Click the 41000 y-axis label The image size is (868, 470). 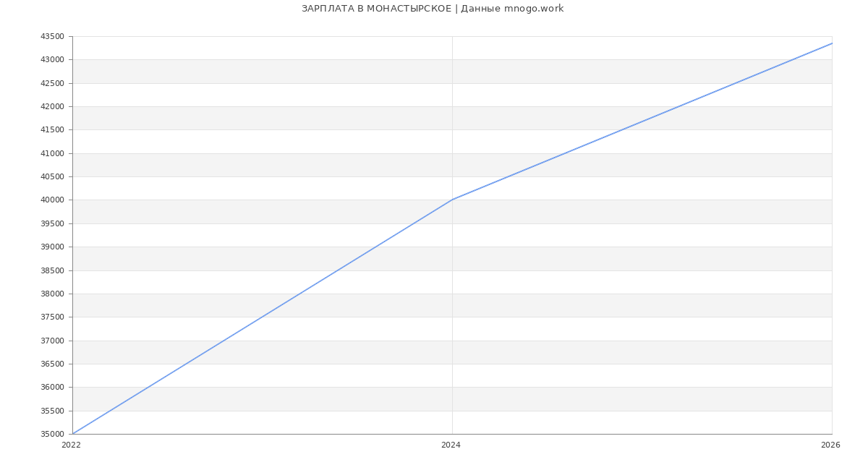pyautogui.click(x=52, y=153)
